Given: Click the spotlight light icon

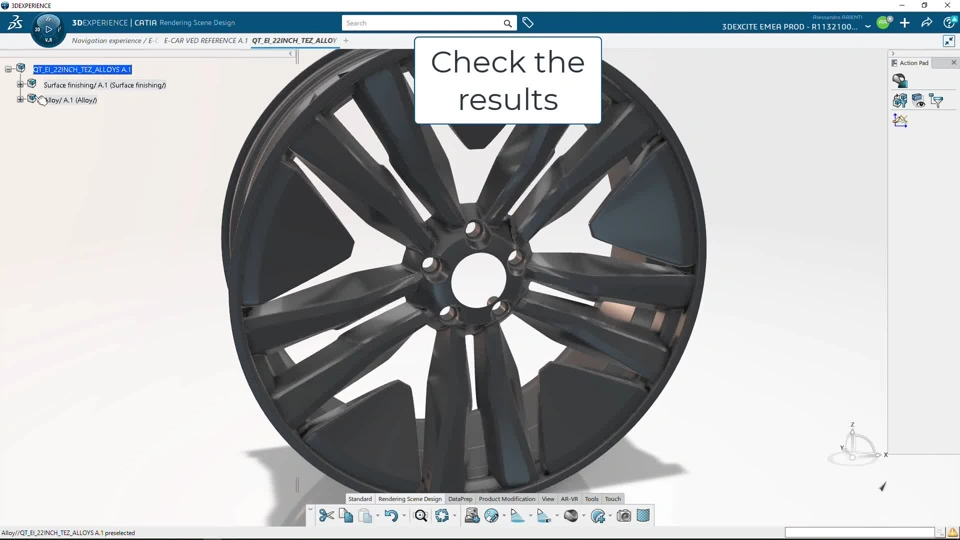Looking at the screenshot, I should coord(517,516).
